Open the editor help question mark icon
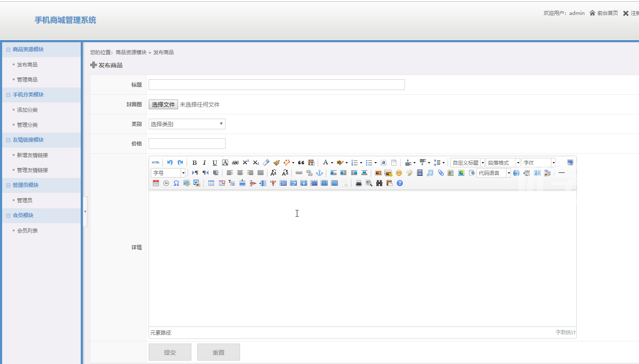The image size is (639, 364). click(400, 183)
